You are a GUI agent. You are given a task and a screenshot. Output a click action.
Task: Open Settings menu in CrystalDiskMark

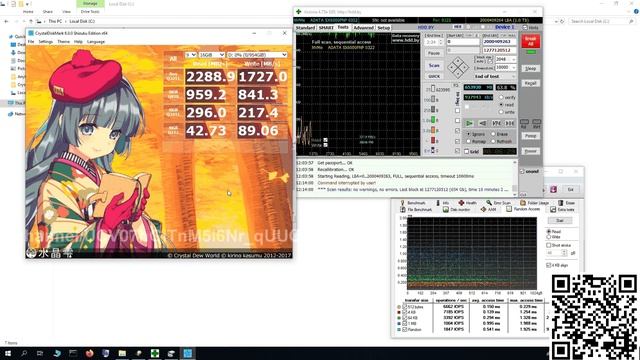coord(45,42)
